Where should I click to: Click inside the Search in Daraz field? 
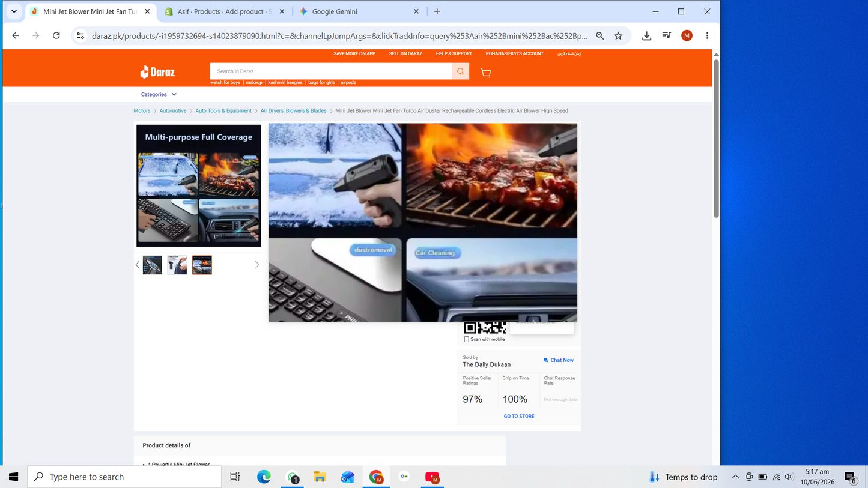(x=331, y=71)
